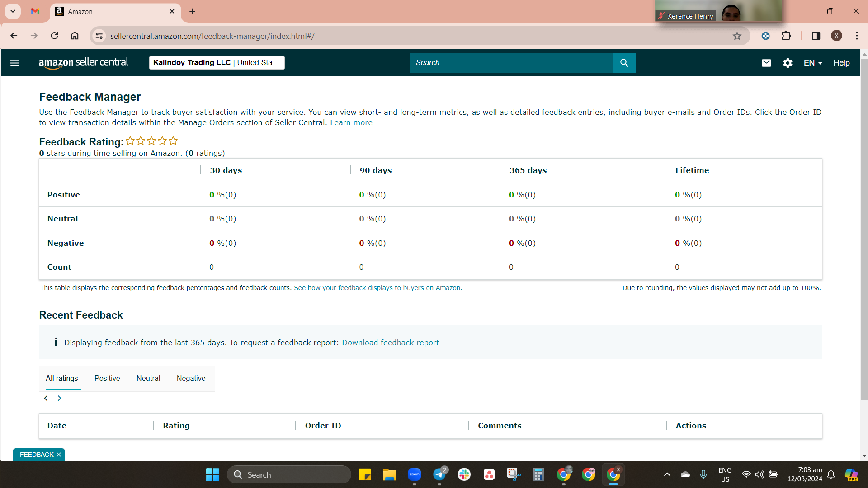Click the browser home icon
868x488 pixels.
coord(75,36)
